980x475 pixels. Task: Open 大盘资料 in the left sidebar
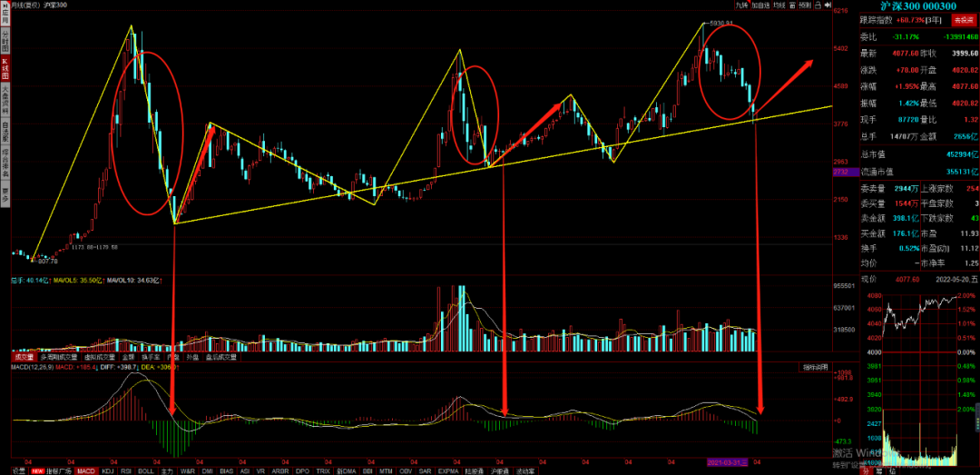pos(5,102)
